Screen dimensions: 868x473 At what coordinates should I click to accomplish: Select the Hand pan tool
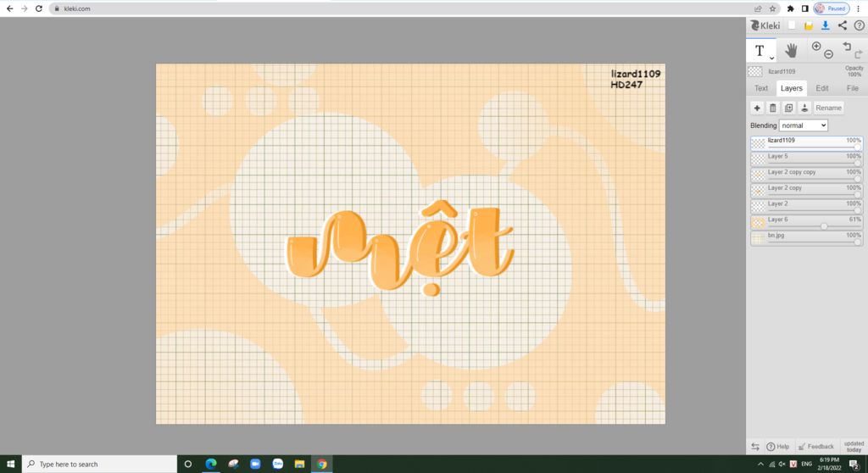tap(791, 50)
